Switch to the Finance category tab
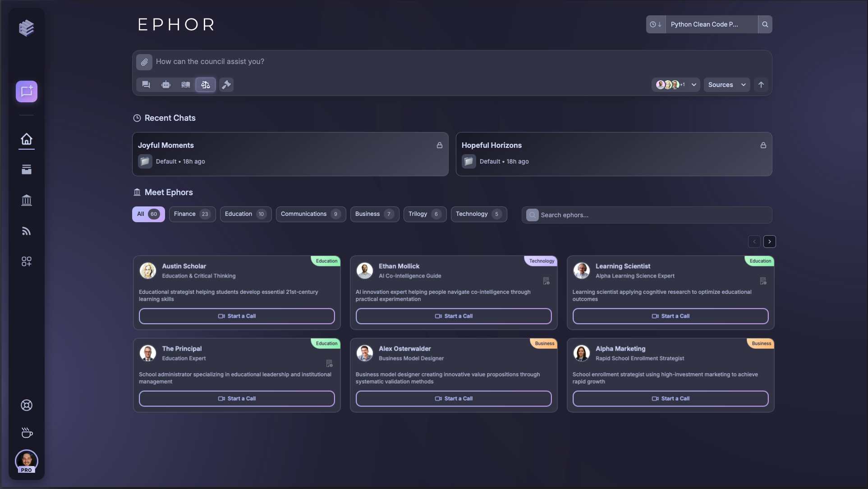The image size is (868, 489). tap(192, 214)
